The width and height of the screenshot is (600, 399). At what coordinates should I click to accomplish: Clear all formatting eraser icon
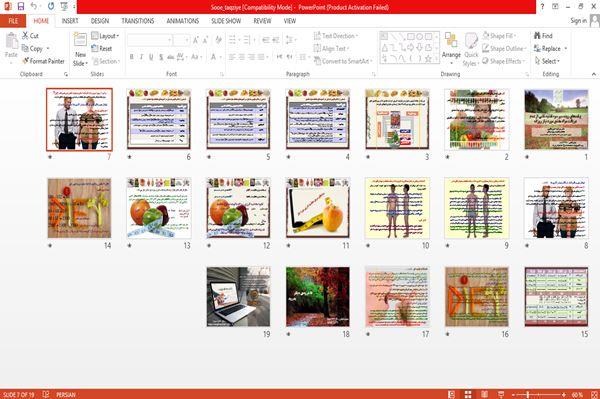tap(218, 40)
